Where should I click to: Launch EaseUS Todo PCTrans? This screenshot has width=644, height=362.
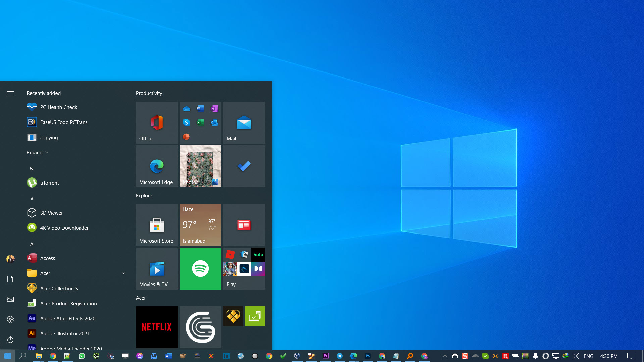tap(77, 122)
